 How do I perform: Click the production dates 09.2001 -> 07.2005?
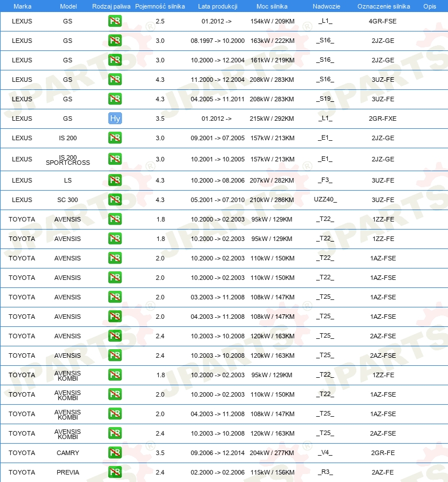[218, 138]
